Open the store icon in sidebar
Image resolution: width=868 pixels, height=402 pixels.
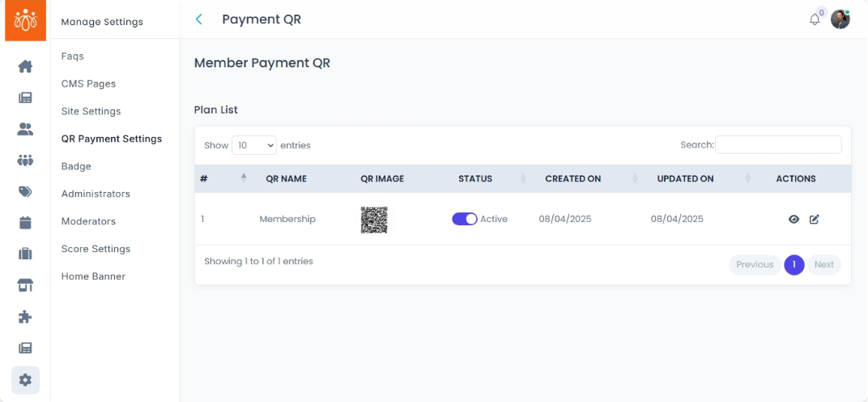25,285
